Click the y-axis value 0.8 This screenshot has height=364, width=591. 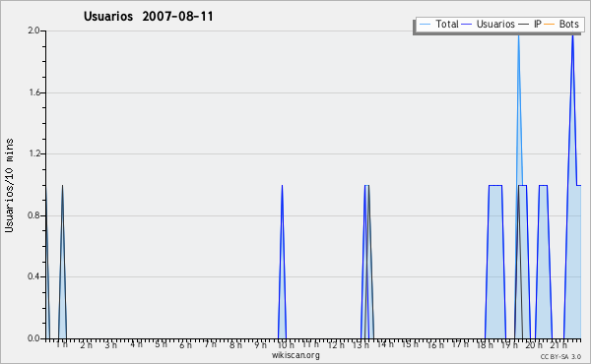[x=33, y=215]
